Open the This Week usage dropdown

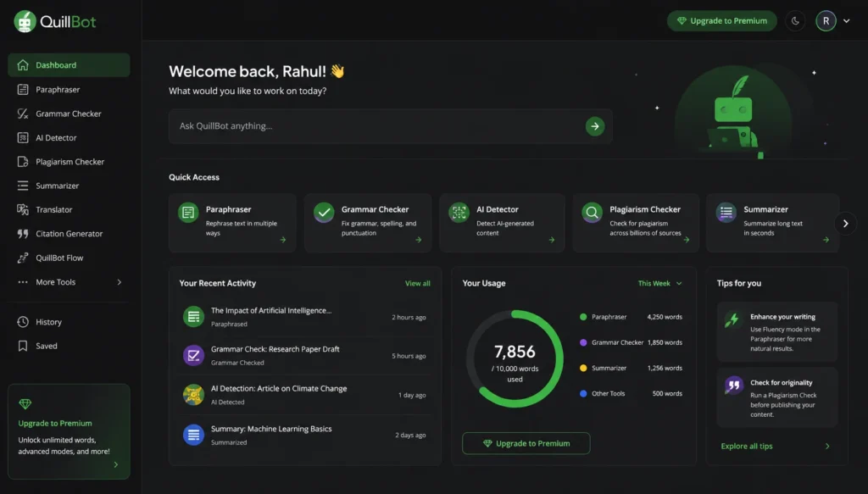[x=659, y=283]
